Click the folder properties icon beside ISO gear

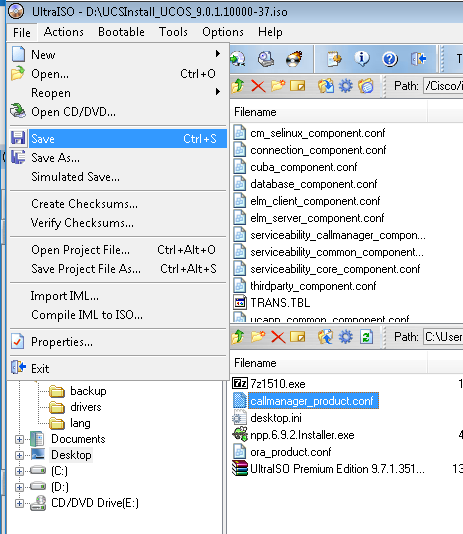tap(366, 86)
